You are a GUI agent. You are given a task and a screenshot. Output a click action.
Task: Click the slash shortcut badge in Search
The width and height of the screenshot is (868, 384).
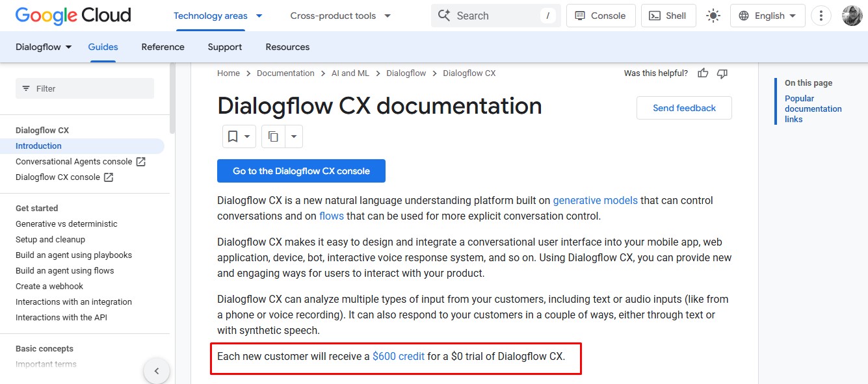tap(547, 16)
